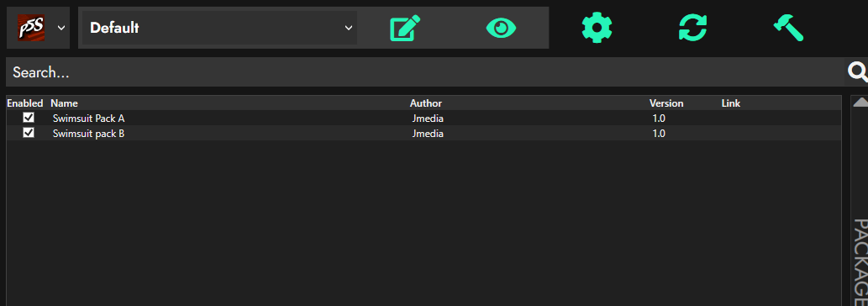The width and height of the screenshot is (868, 306).
Task: Uncheck Swimsuit pack B enabled checkbox
Action: [x=29, y=133]
